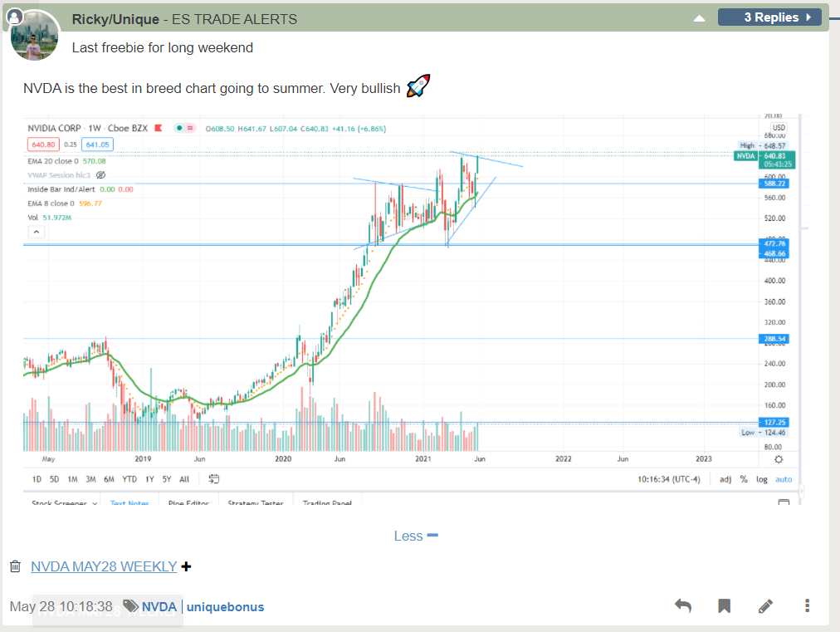Image resolution: width=840 pixels, height=632 pixels.
Task: Switch to the Strategy Tester tab
Action: coord(255,502)
